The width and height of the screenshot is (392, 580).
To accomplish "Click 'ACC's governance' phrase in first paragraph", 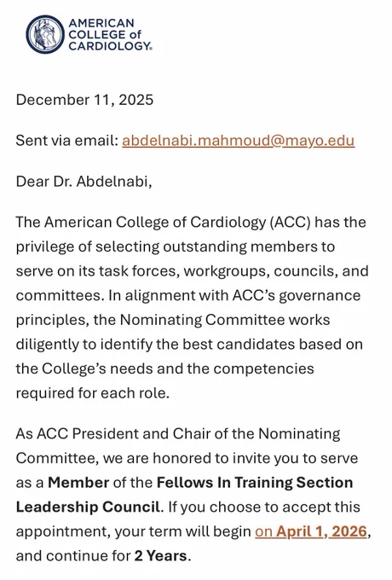I will point(297,296).
